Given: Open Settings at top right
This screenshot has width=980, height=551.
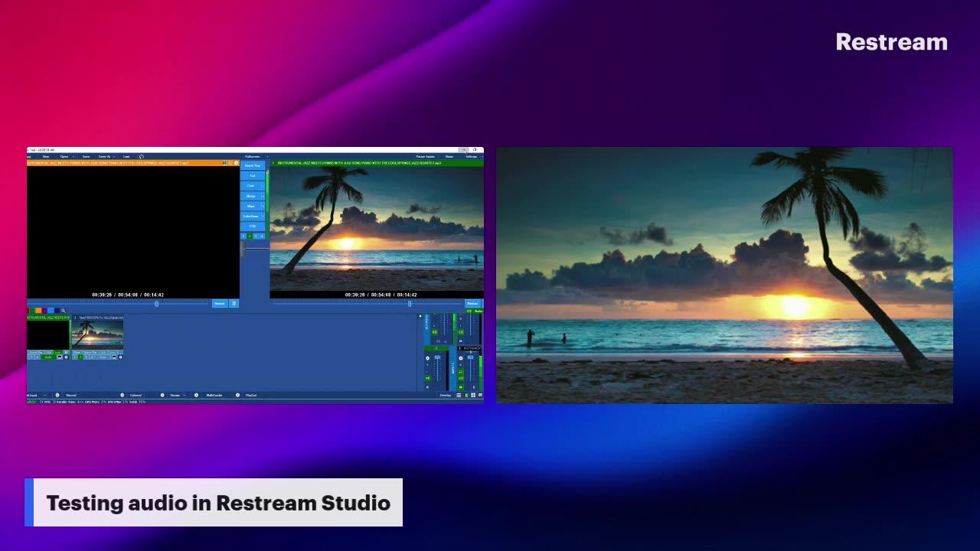Looking at the screenshot, I should 472,156.
